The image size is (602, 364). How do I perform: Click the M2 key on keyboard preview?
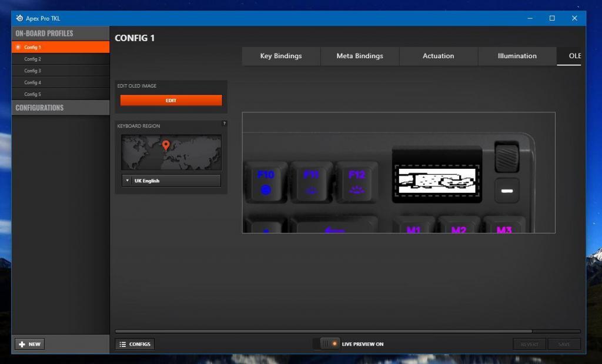coord(458,226)
